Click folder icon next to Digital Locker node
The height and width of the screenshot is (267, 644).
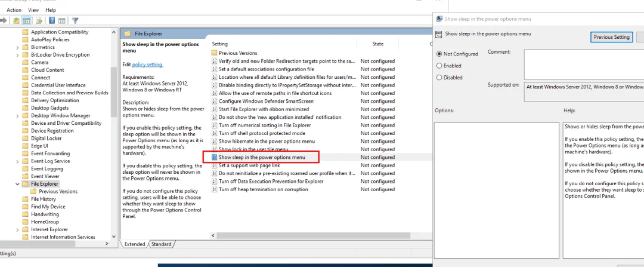click(25, 138)
